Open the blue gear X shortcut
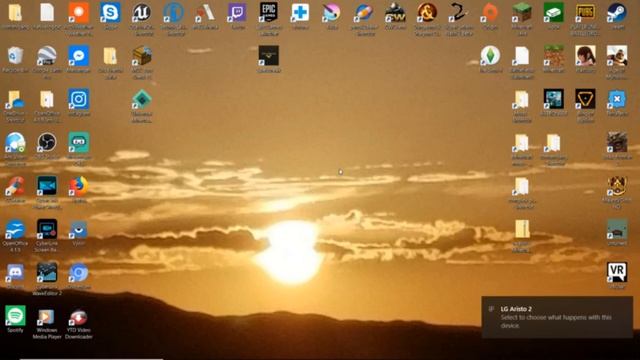 pos(617,99)
